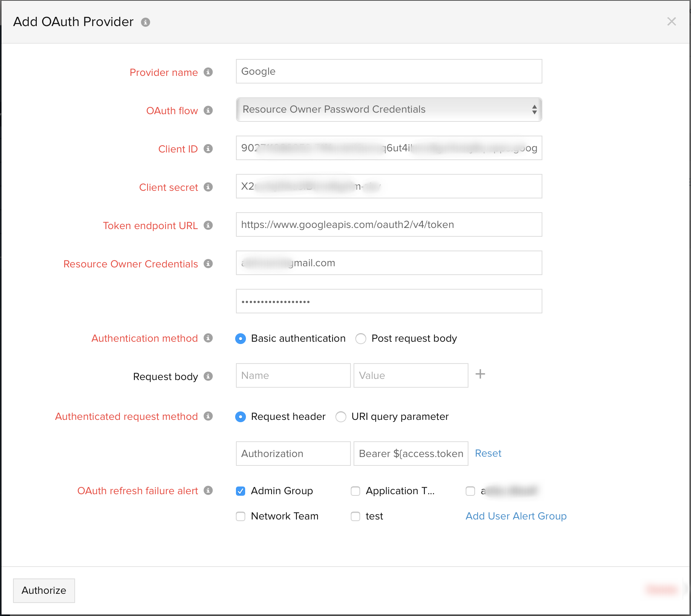Click Resource Owner Credentials info icon
691x616 pixels.
click(x=208, y=264)
